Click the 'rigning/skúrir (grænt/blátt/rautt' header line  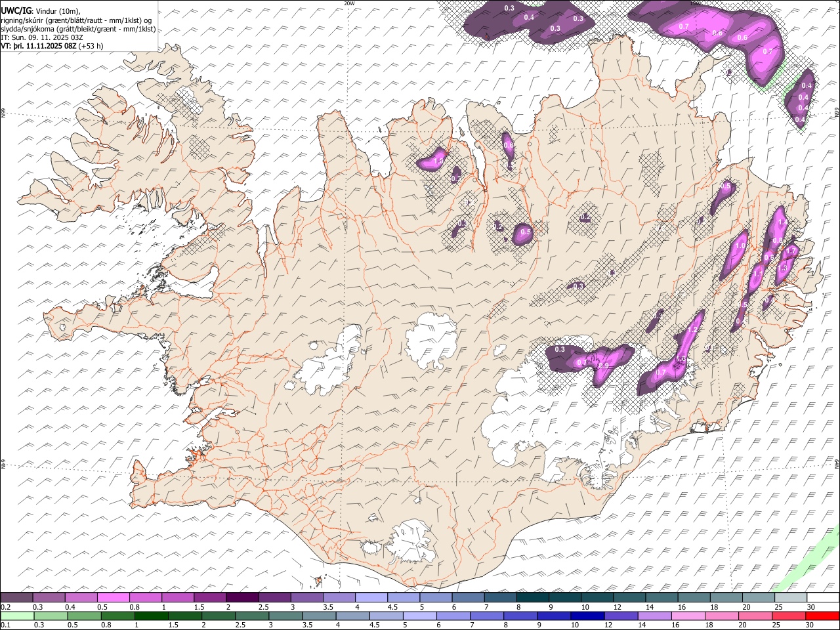[75, 20]
